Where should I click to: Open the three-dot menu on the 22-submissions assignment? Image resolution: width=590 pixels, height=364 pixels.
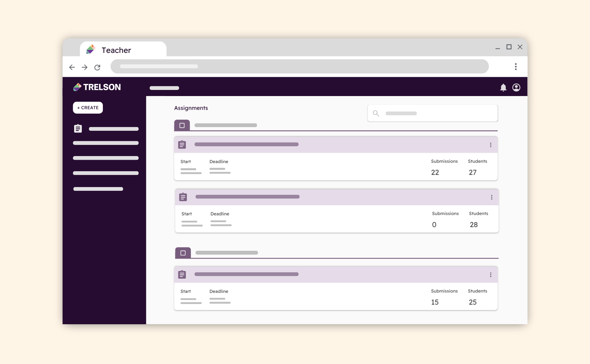[491, 145]
